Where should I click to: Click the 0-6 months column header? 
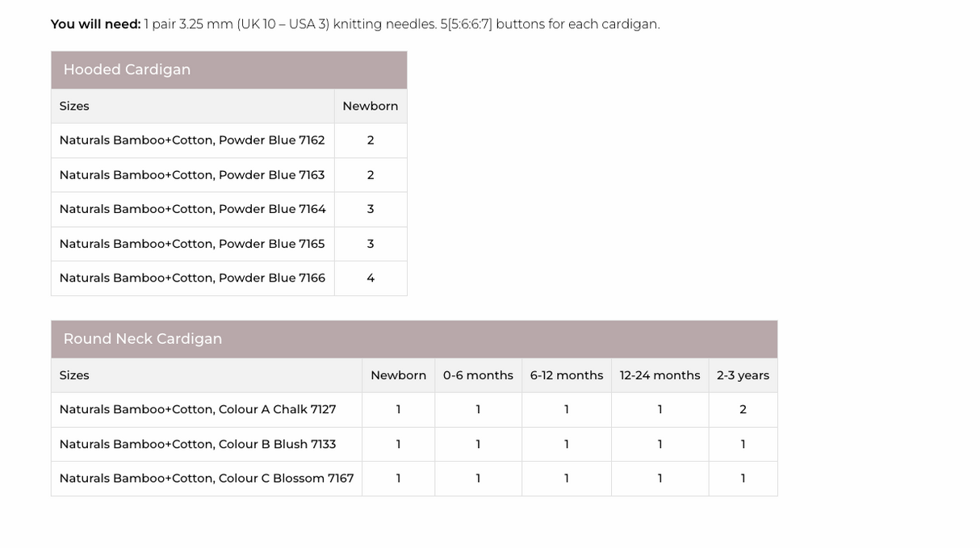pos(478,375)
